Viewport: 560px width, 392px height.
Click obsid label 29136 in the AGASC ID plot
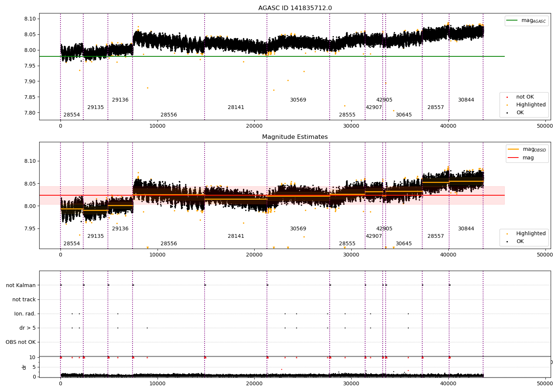coord(120,100)
